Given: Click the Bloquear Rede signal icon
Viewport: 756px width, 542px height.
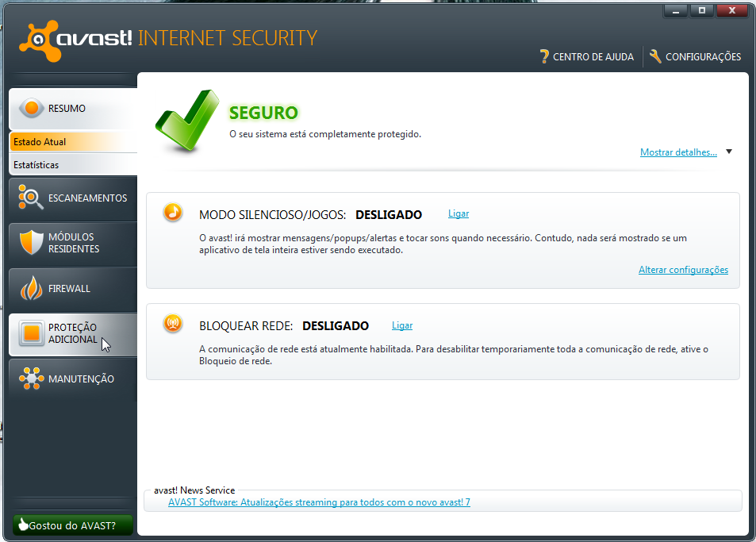Looking at the screenshot, I should click(x=172, y=323).
